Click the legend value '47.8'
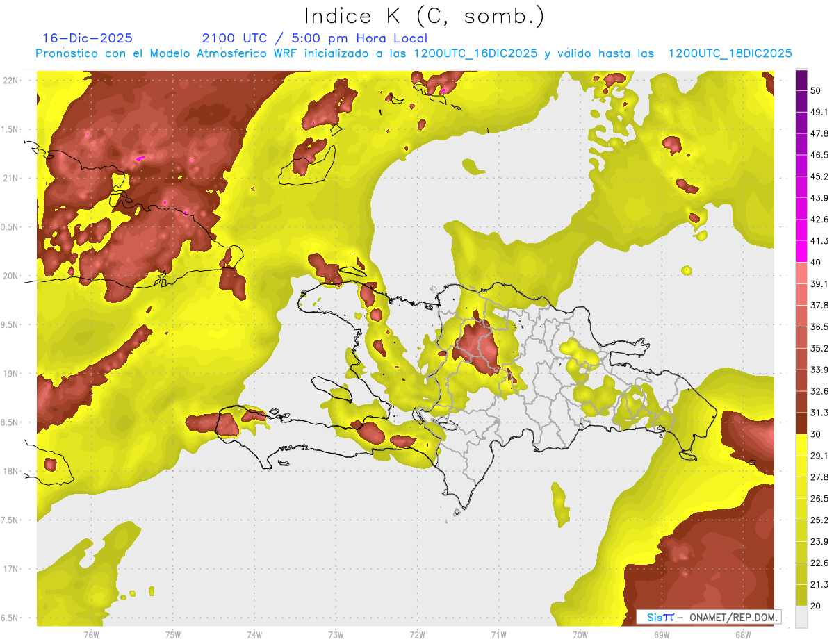 819,133
